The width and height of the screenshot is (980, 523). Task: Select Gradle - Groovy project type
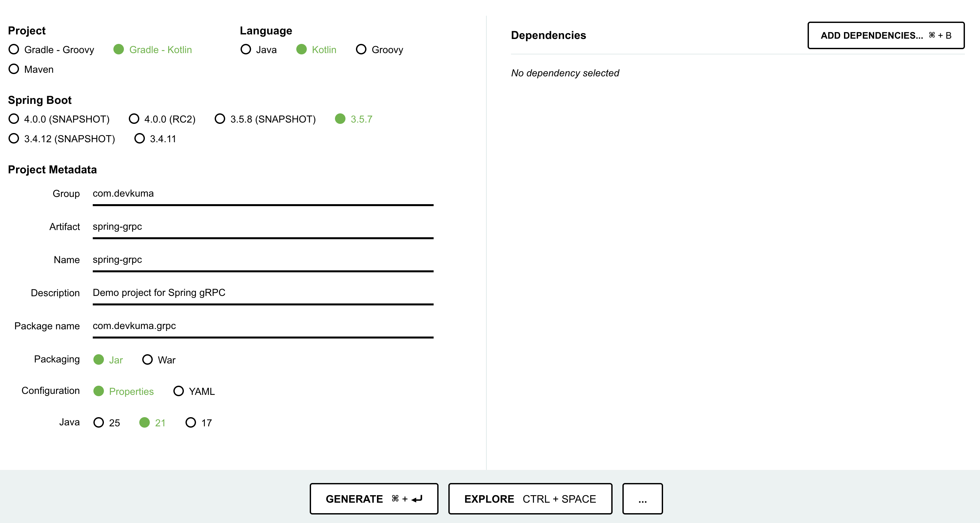(14, 49)
